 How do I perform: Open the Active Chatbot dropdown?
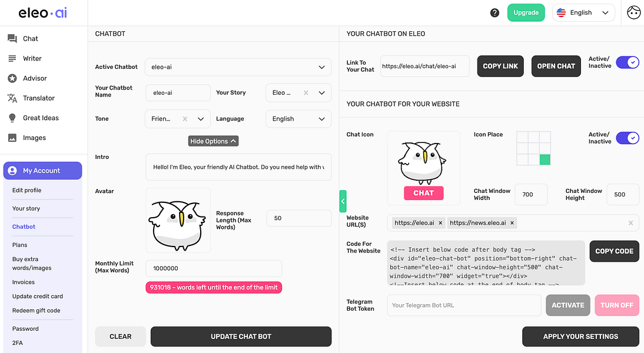pos(238,66)
